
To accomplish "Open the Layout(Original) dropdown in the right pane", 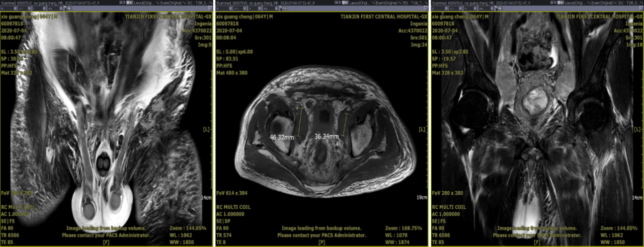I will click(578, 3).
